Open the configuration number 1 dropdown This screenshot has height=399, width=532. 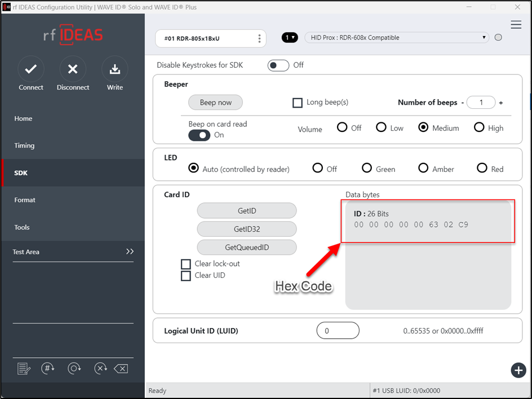pyautogui.click(x=290, y=37)
